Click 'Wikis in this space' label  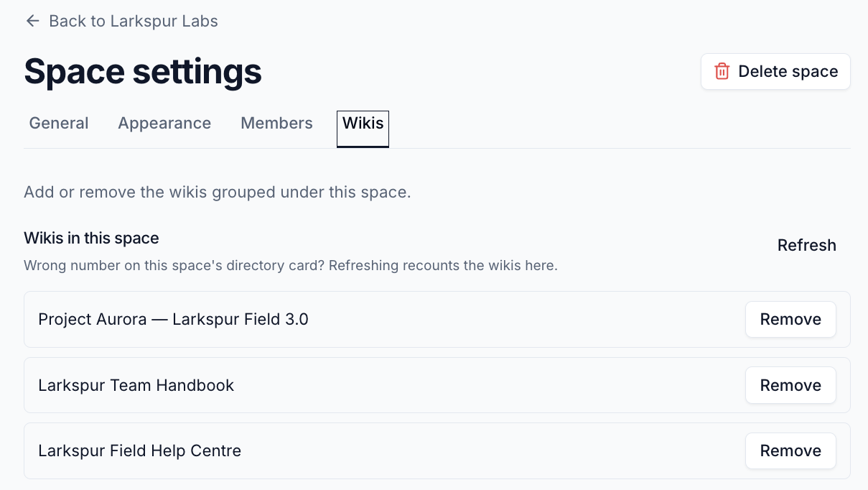(91, 238)
